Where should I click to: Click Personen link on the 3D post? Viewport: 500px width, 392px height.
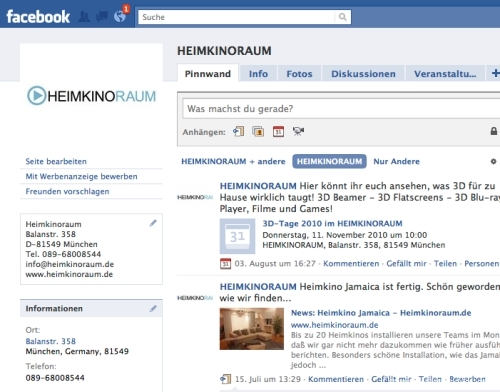point(482,264)
